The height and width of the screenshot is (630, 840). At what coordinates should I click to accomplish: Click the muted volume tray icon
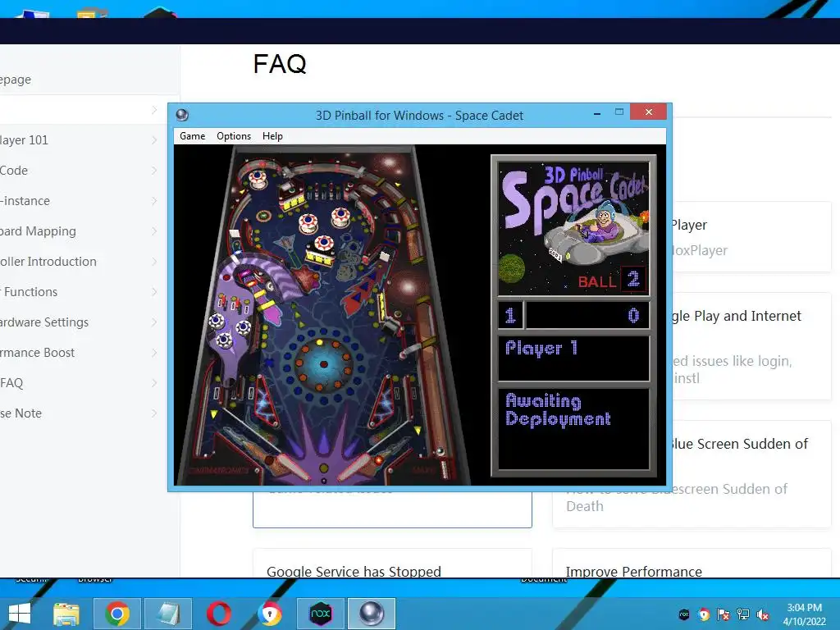coord(763,614)
